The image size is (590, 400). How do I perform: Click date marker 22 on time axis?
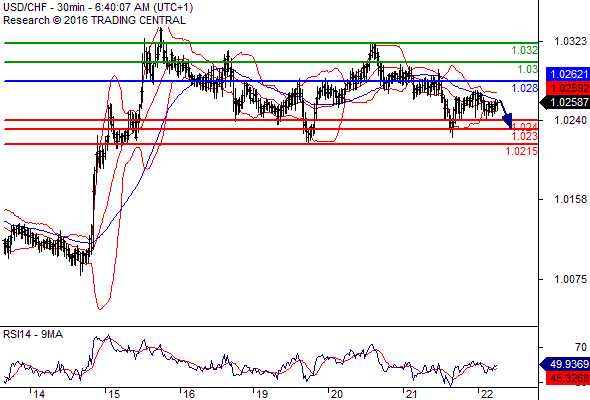coord(487,394)
